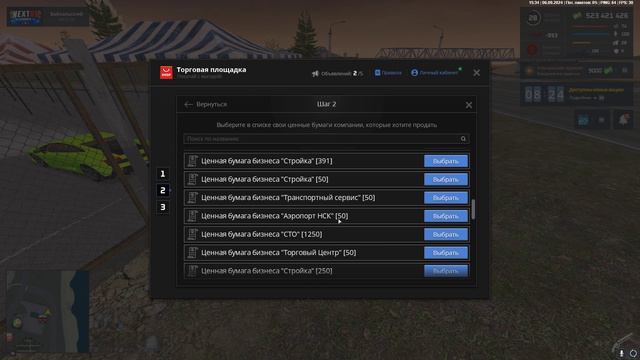
Task: Click document icon of "Транспортный сервис" row
Action: (192, 198)
